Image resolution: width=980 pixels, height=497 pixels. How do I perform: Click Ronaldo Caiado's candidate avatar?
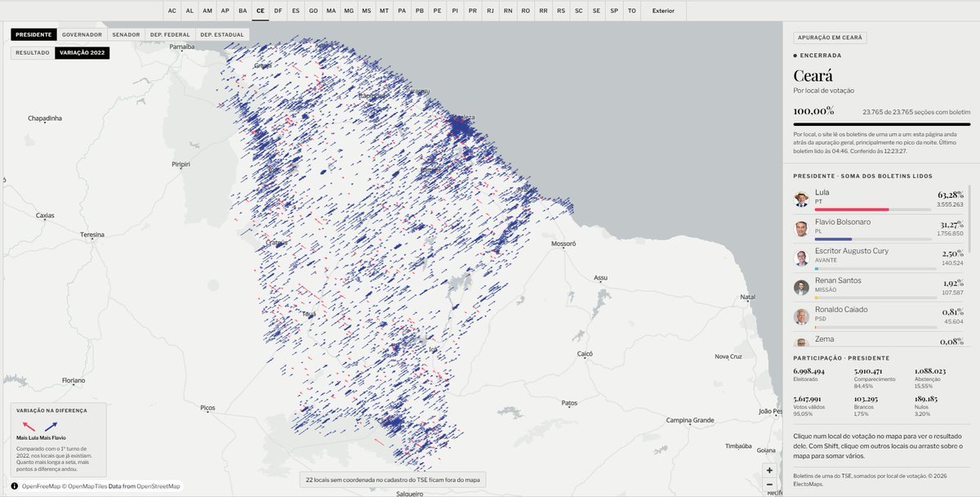click(x=801, y=316)
